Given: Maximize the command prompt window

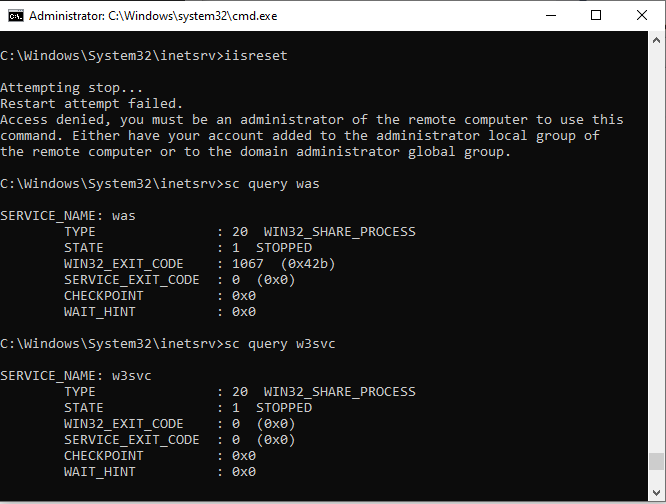Looking at the screenshot, I should point(596,16).
